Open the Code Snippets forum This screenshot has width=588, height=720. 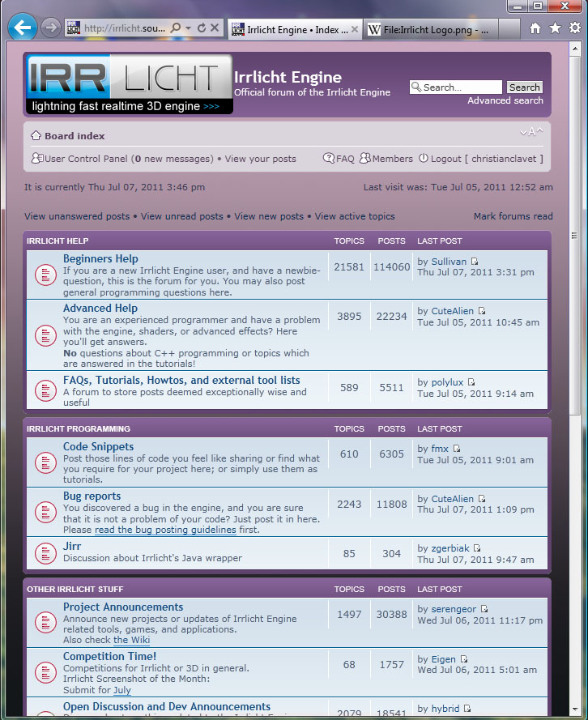coord(98,446)
